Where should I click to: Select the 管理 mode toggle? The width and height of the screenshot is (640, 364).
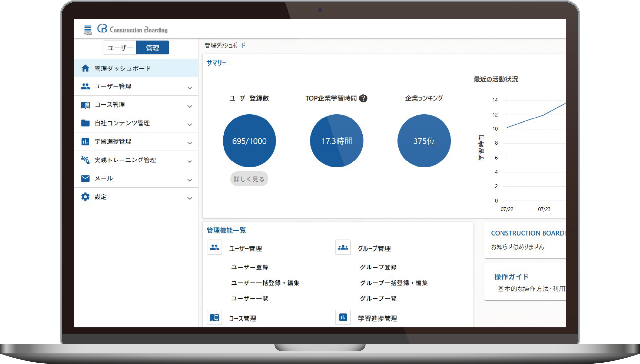pos(152,48)
